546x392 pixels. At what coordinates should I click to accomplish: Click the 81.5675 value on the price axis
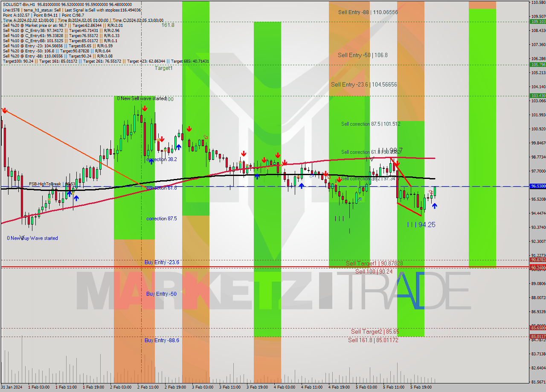[x=538, y=382]
